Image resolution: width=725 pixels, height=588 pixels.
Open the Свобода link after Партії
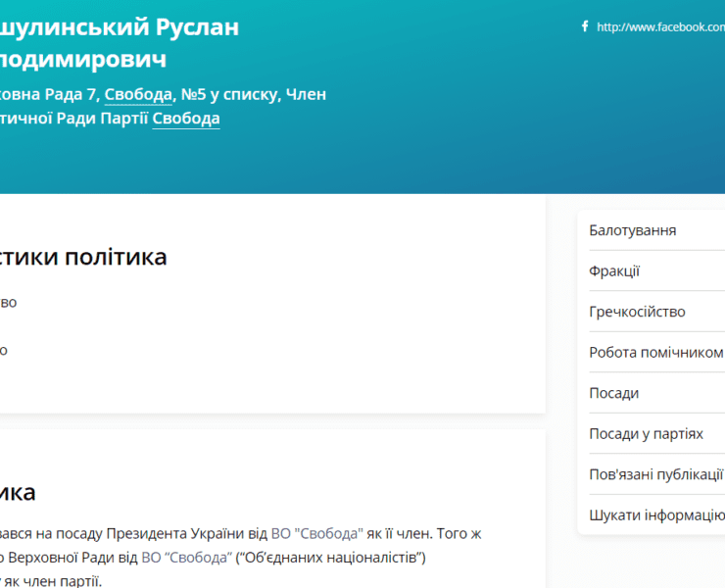[x=186, y=119]
